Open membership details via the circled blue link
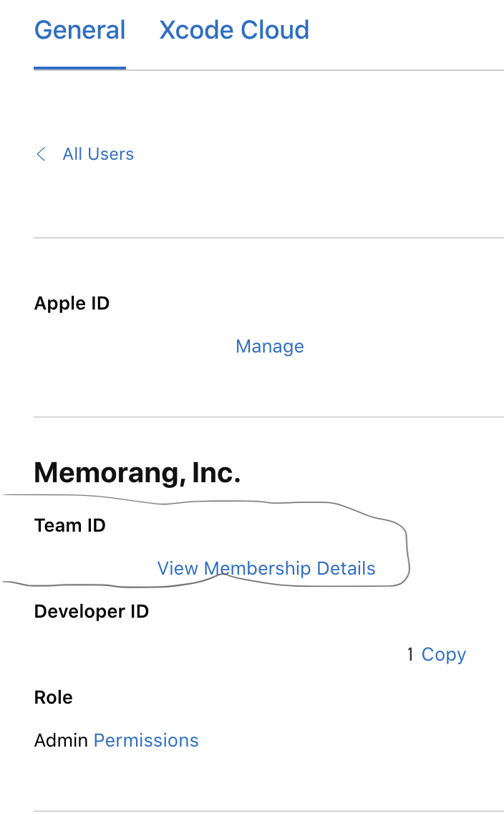 click(266, 568)
